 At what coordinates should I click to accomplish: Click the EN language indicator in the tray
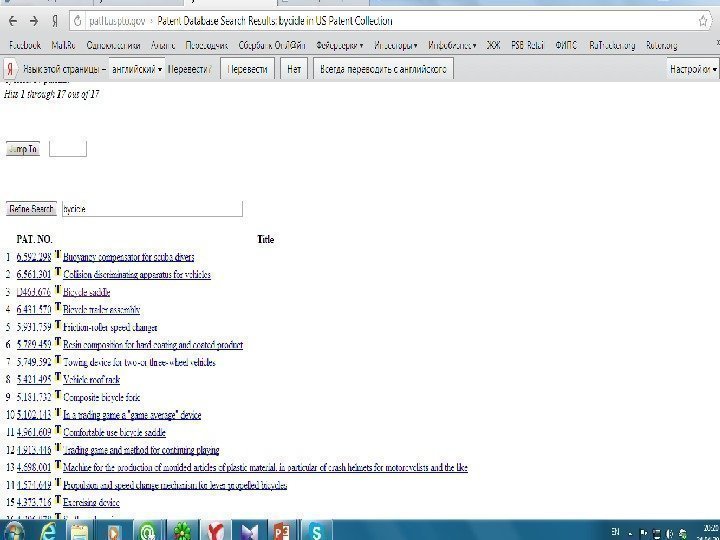(x=615, y=532)
